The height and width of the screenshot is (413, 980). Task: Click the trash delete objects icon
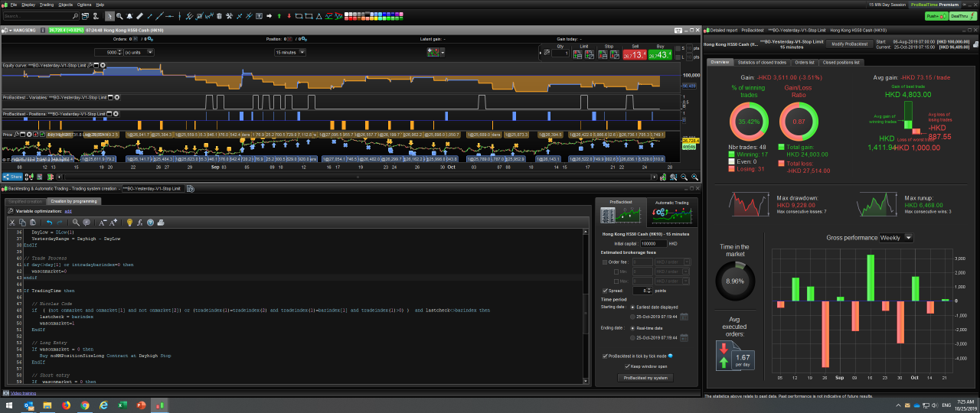pyautogui.click(x=219, y=16)
